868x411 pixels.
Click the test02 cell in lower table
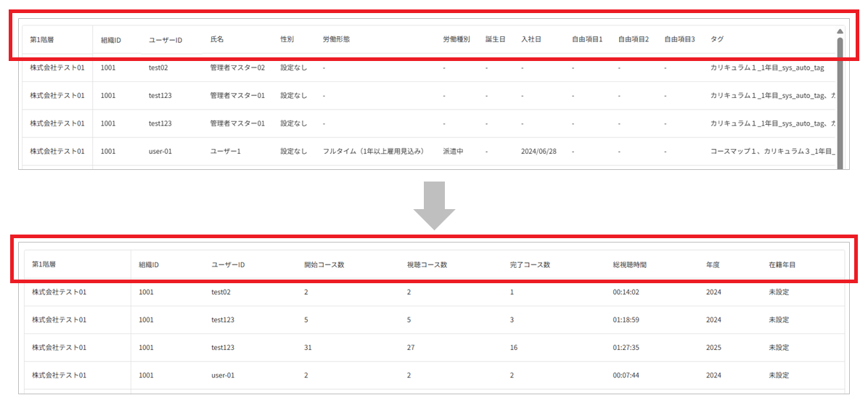(221, 293)
